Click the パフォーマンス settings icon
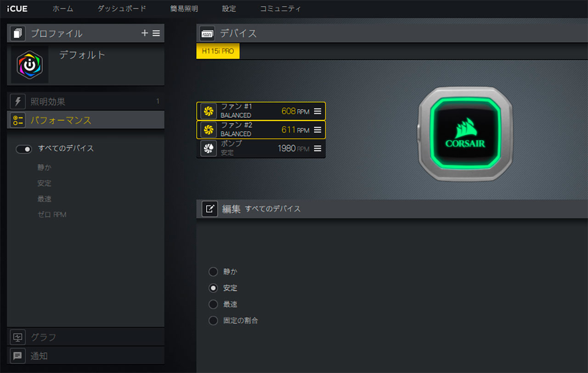Image resolution: width=588 pixels, height=373 pixels. click(18, 120)
